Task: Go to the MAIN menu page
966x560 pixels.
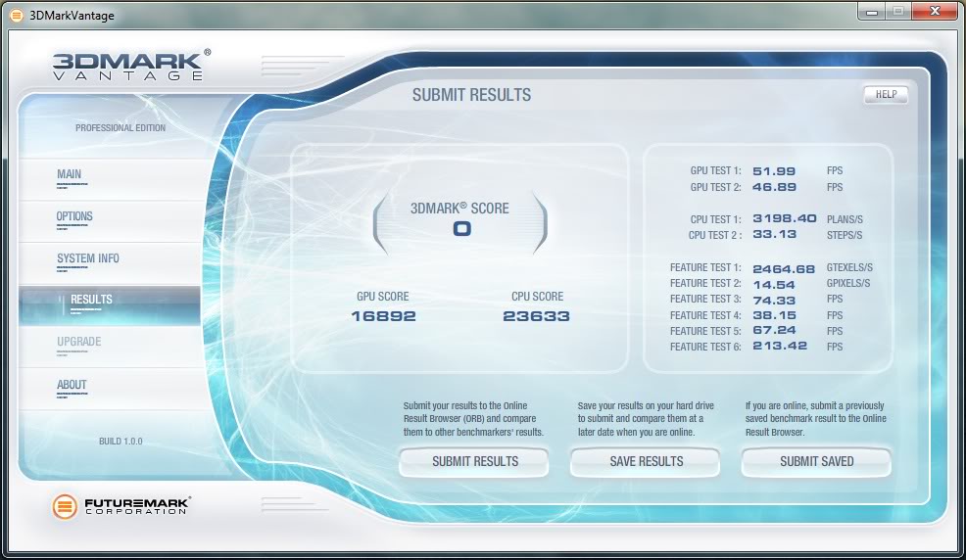Action: (x=70, y=175)
